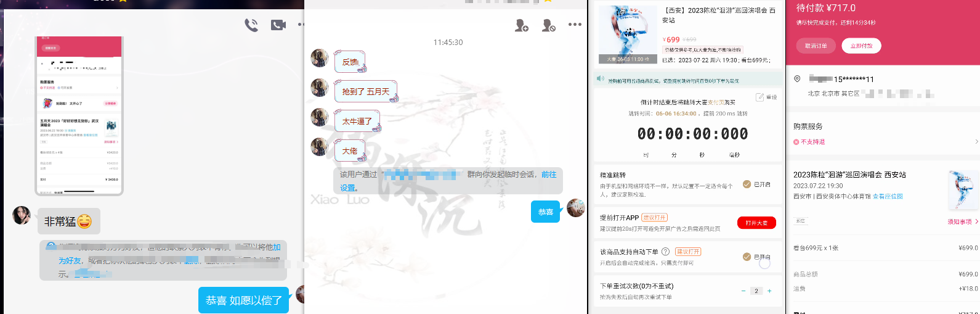Click concert poster in order details
Image resolution: width=980 pixels, height=314 pixels.
[962, 191]
